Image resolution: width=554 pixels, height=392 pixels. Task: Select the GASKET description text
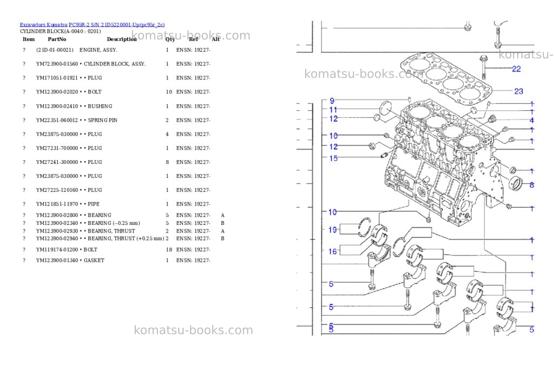pos(94,261)
